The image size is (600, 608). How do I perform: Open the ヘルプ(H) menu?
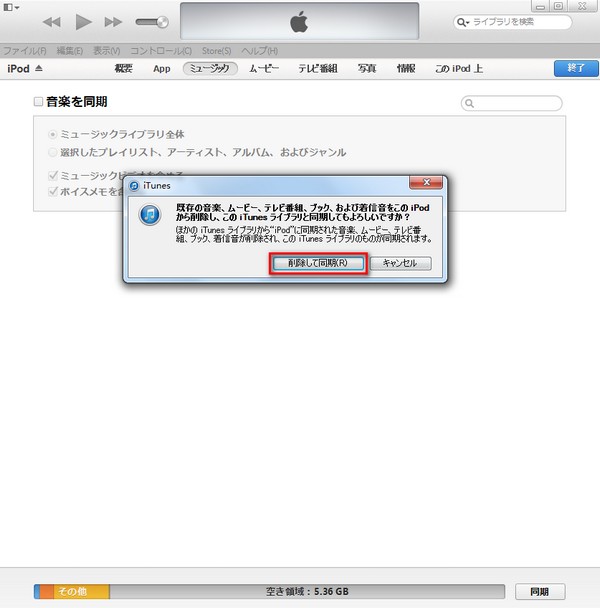[259, 51]
